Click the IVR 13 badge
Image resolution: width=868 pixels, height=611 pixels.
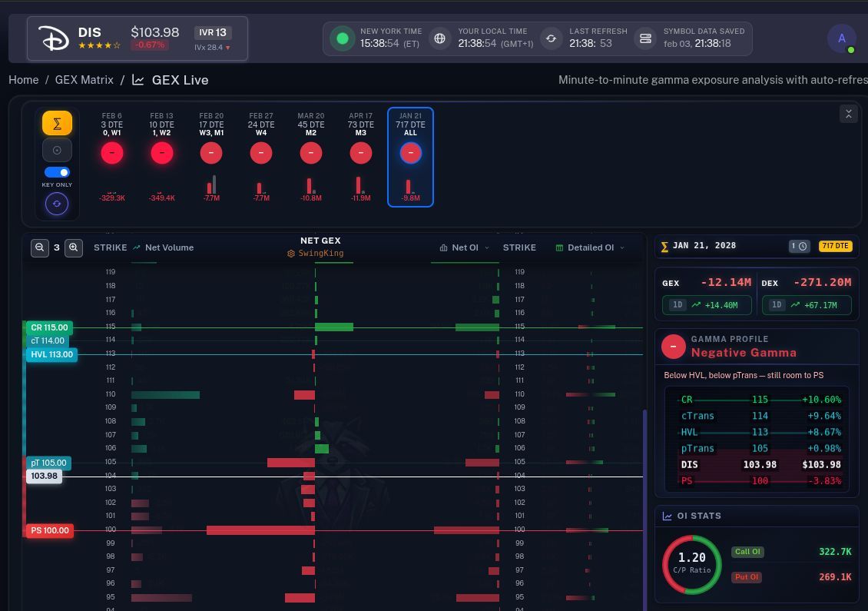click(x=213, y=33)
